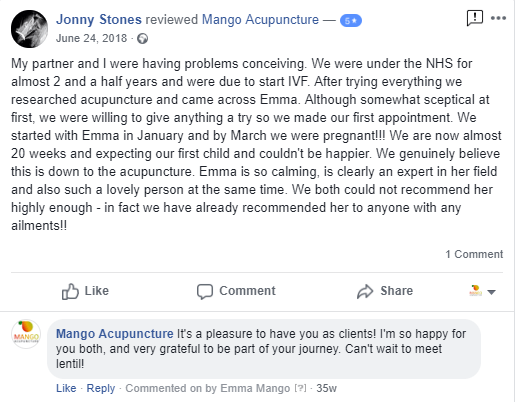The width and height of the screenshot is (515, 402).
Task: Reply to the Mango Acupuncture comment
Action: click(x=101, y=388)
